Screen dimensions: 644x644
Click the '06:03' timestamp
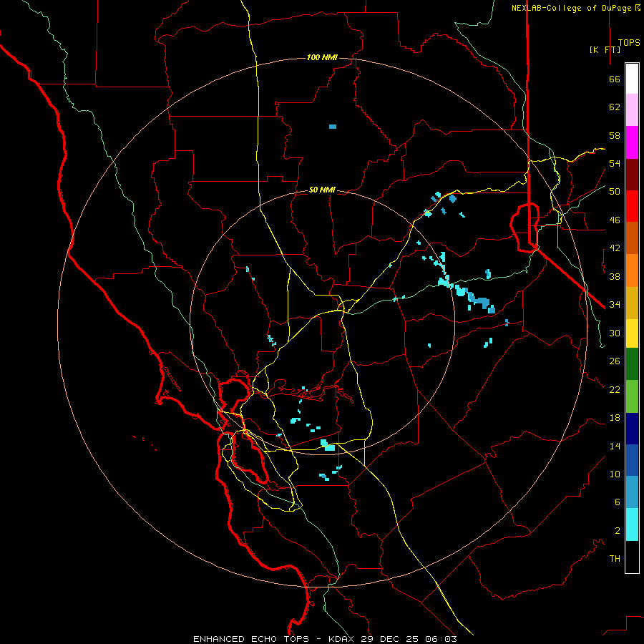click(441, 639)
